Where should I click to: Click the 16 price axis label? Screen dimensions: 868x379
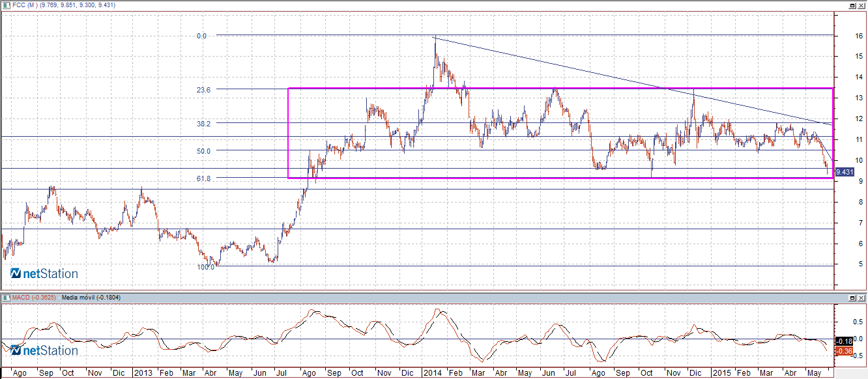click(859, 36)
